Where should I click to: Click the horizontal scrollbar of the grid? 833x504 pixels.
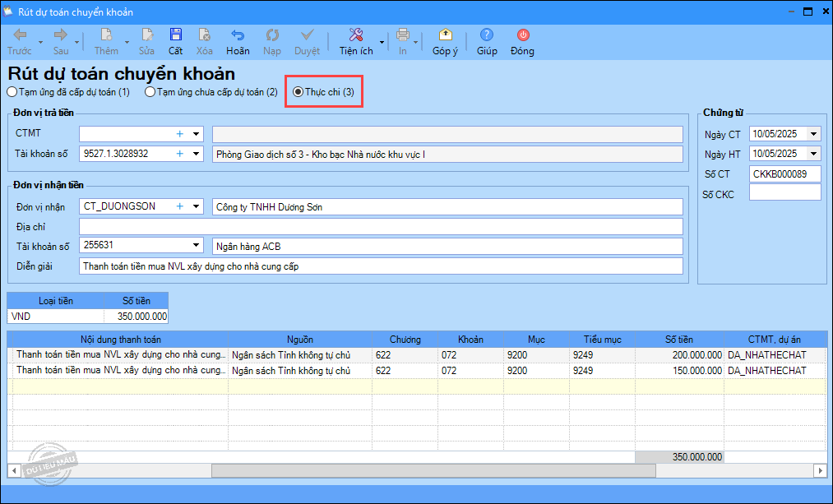pos(433,470)
